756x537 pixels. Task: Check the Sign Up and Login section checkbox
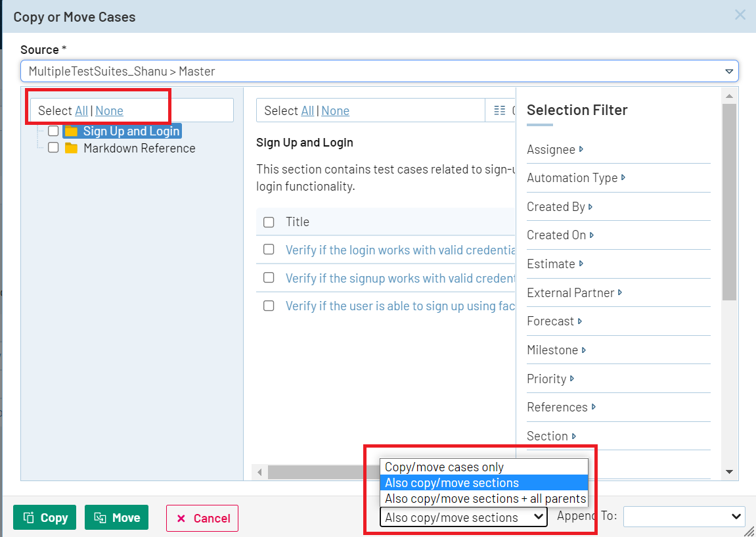(x=53, y=131)
